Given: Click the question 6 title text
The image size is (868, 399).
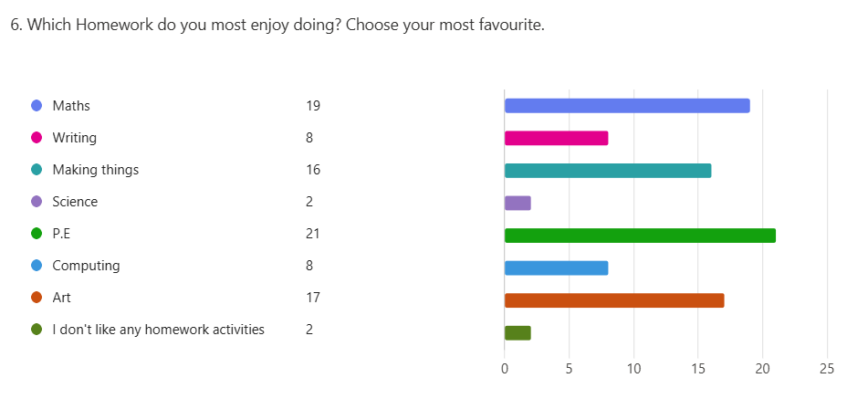Looking at the screenshot, I should (x=277, y=26).
